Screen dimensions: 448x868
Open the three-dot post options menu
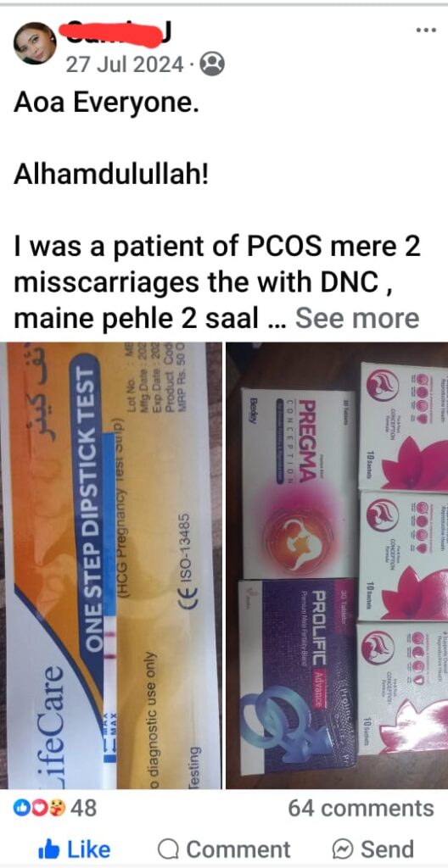coord(426,30)
